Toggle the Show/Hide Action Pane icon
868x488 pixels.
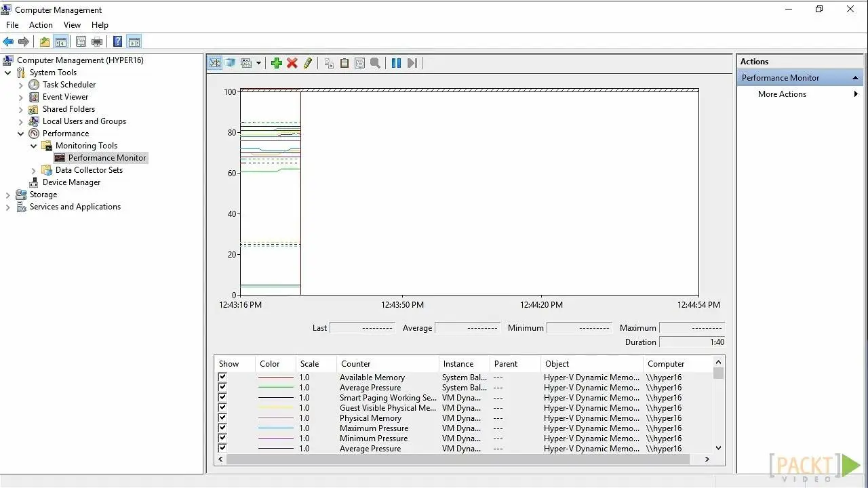click(134, 42)
